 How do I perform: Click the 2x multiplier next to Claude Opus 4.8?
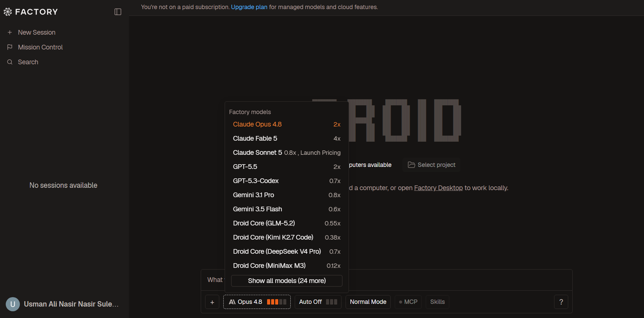[x=337, y=125]
